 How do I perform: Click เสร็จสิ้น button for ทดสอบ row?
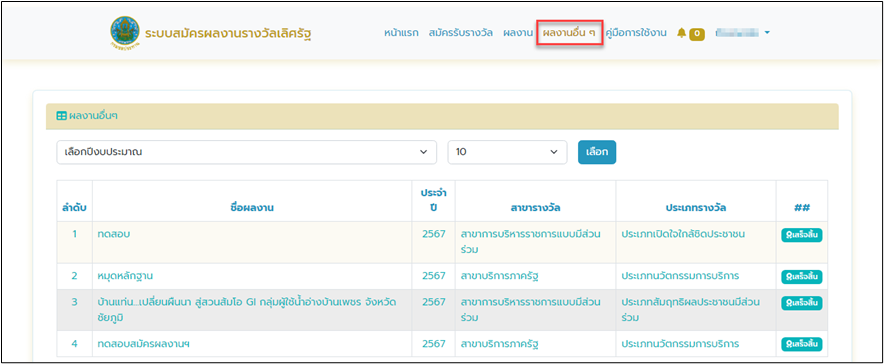pos(802,235)
